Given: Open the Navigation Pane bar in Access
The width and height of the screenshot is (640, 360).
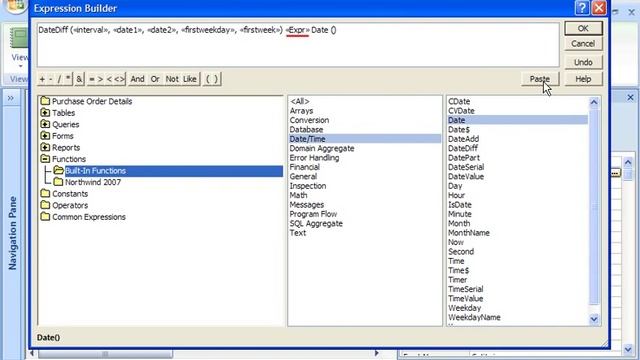Looking at the screenshot, I should 13,233.
